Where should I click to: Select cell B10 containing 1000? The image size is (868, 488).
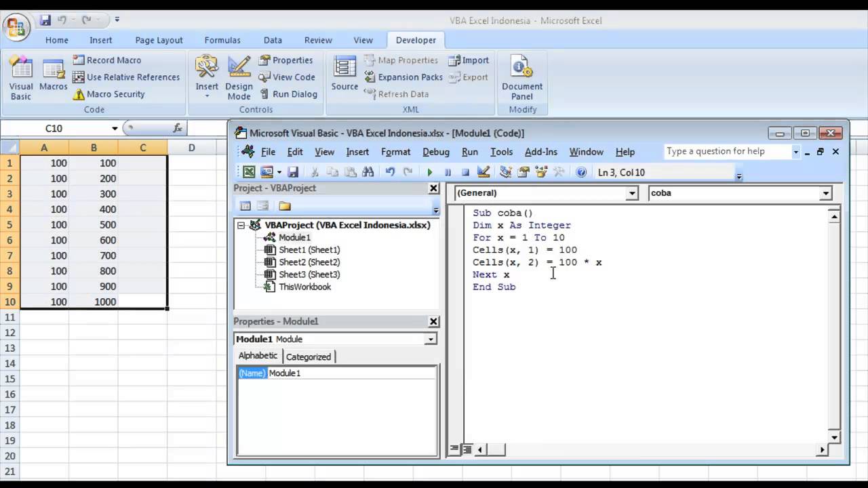click(93, 302)
